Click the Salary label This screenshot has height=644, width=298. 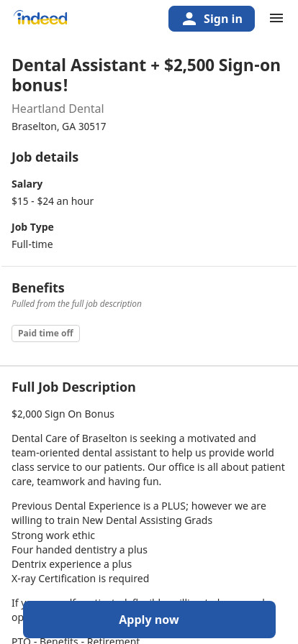coord(27,184)
